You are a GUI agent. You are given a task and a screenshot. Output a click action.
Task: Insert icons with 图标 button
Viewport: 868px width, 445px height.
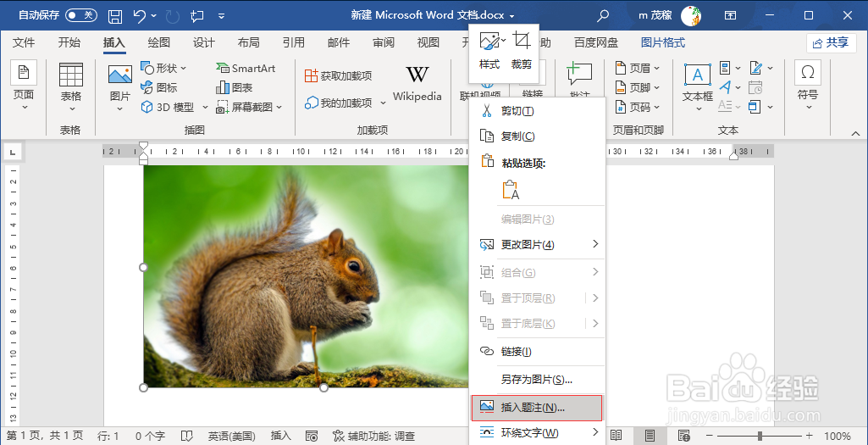159,87
